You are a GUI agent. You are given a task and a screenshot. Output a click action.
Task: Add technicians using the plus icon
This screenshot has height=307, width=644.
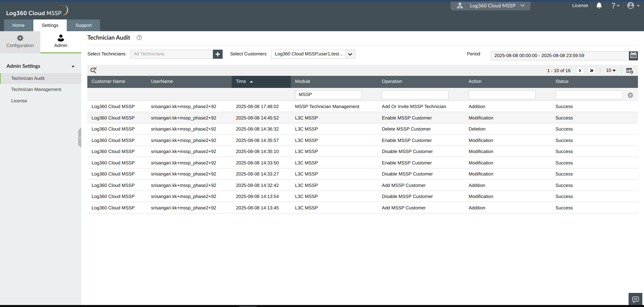point(218,54)
